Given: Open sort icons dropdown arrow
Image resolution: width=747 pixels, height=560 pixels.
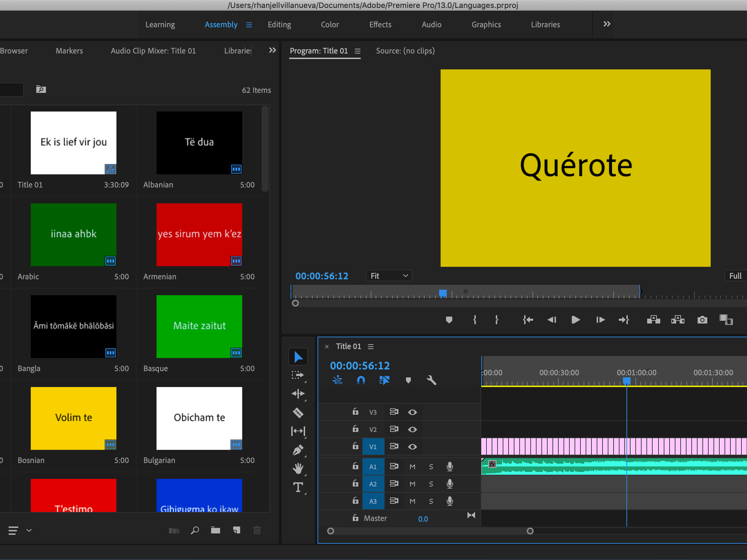Looking at the screenshot, I should [29, 530].
